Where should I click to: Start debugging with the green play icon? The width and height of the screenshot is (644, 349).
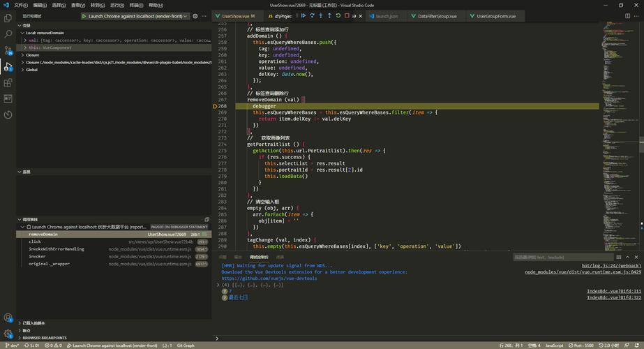(x=84, y=16)
